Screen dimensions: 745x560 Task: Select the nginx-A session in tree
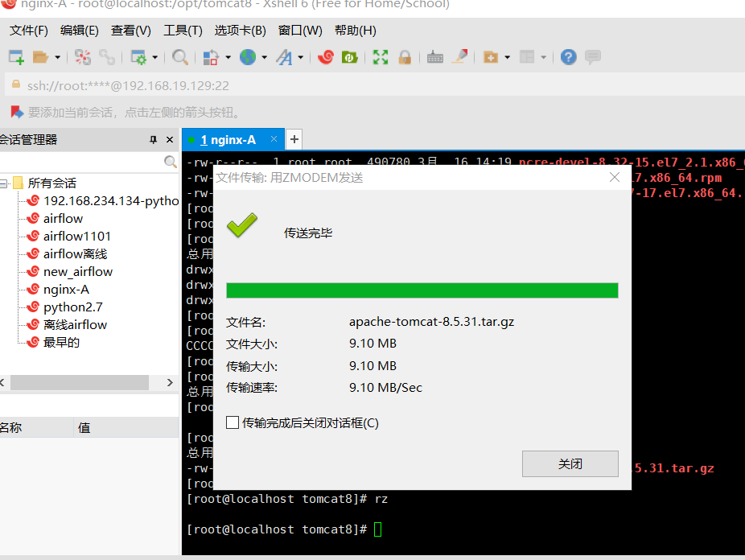pos(58,290)
